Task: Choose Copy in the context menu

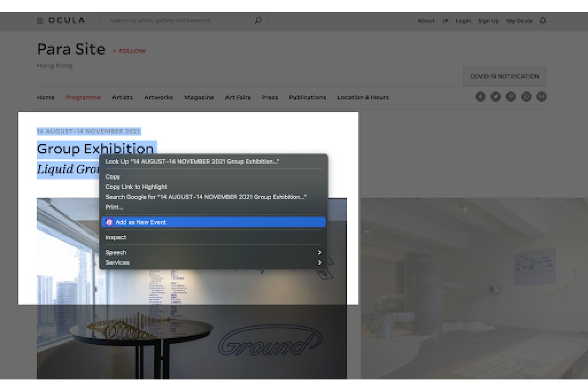Action: (214, 177)
